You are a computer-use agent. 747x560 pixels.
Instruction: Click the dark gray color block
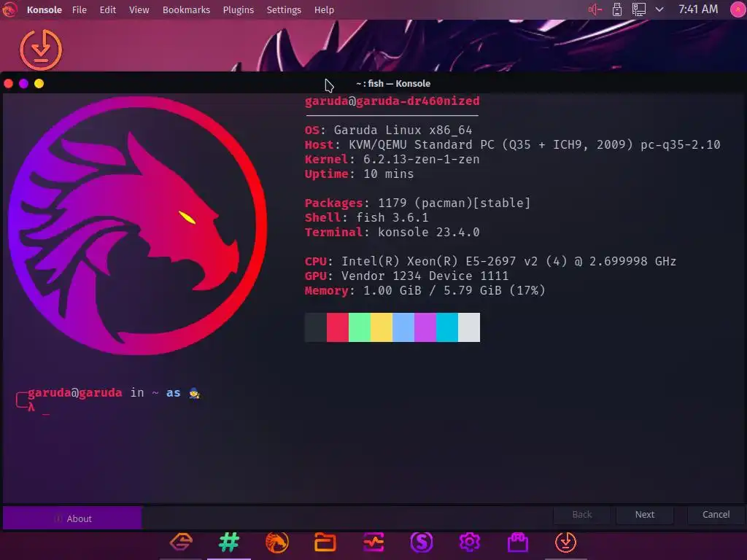point(315,327)
